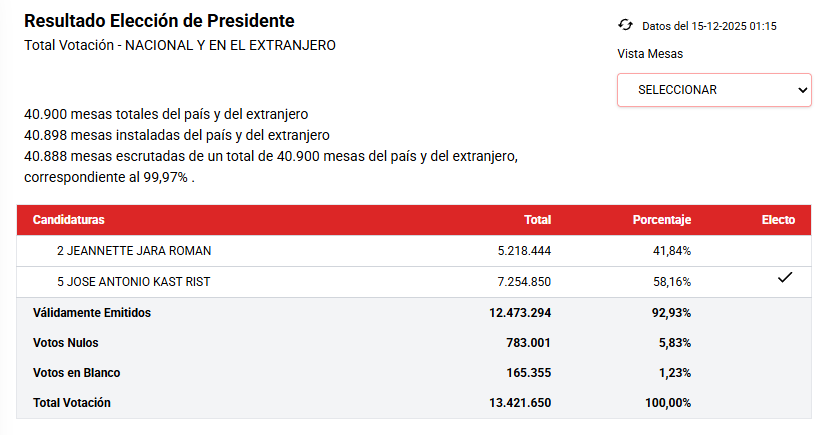The width and height of the screenshot is (828, 435).
Task: Click the Total column header
Action: (538, 220)
